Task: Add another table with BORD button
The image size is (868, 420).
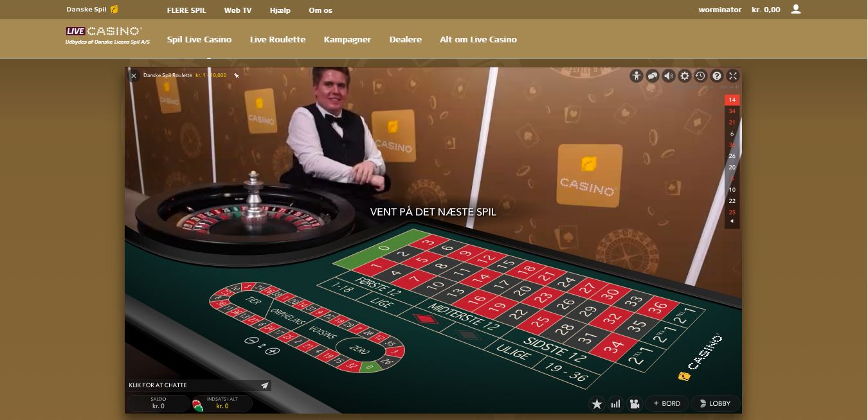Action: tap(667, 403)
